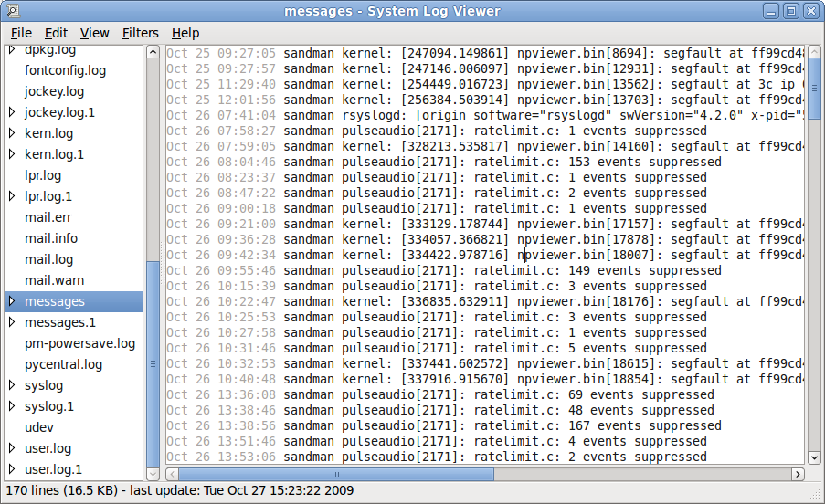The image size is (825, 504).
Task: Expand the messages.1 log archive arrow
Action: [x=12, y=322]
